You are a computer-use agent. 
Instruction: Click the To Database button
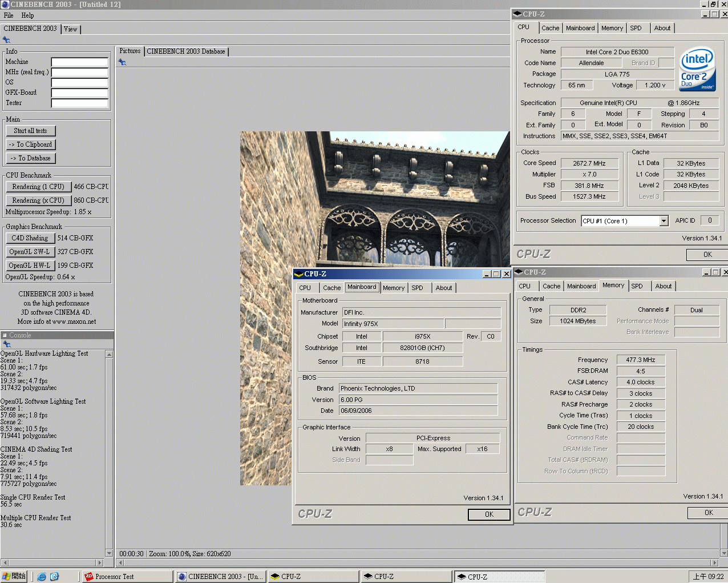point(31,158)
